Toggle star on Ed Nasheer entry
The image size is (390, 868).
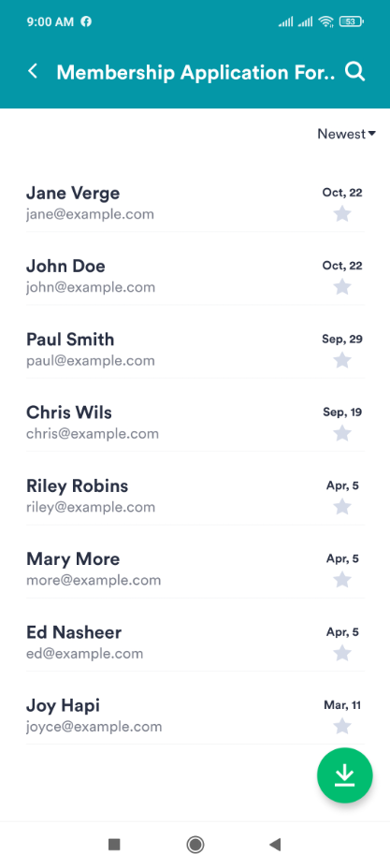pyautogui.click(x=342, y=653)
